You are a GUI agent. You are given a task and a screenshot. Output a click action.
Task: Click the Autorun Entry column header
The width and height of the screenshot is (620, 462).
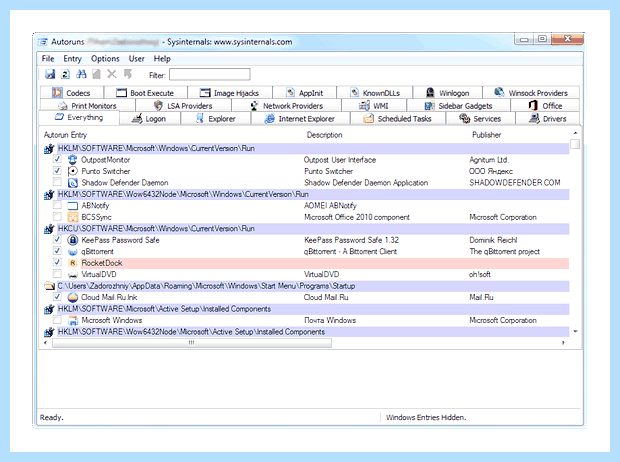(65, 135)
